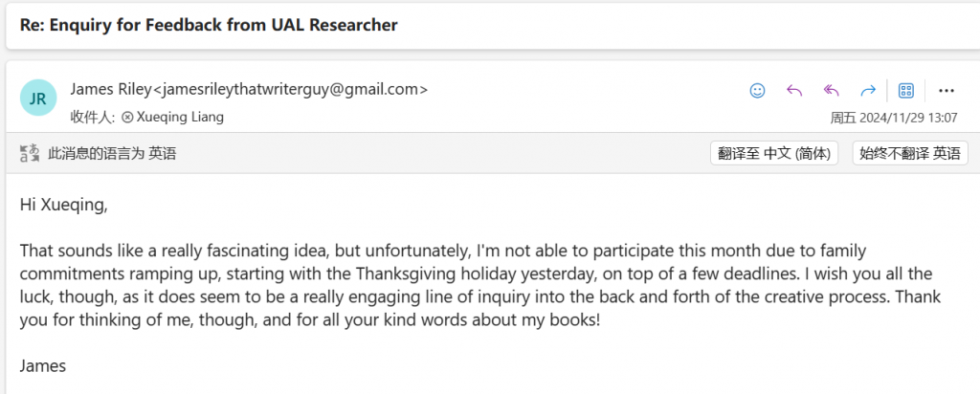This screenshot has width=980, height=394.
Task: Click the 此消息的语言为 英语 notice text
Action: point(112,153)
